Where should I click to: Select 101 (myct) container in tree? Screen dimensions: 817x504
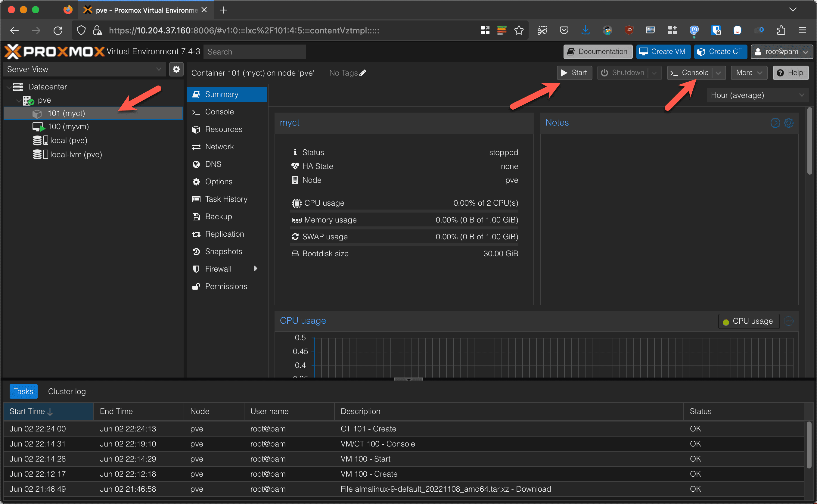pos(93,113)
